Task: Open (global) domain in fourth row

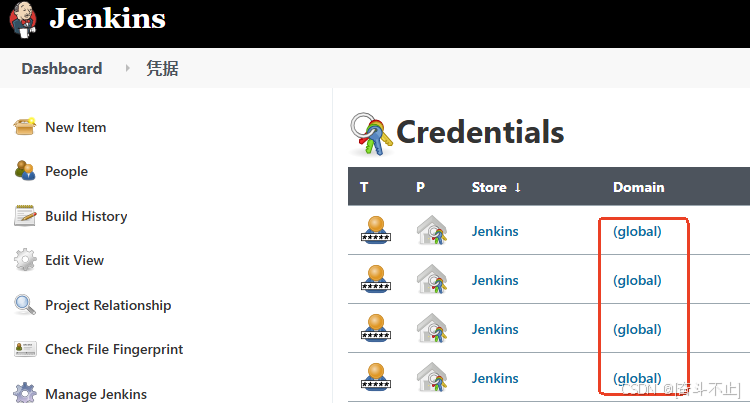Action: tap(637, 378)
